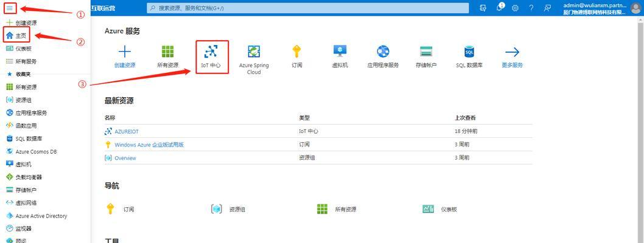The height and width of the screenshot is (243, 644).
Task: Open 虚拟机 in Azure 服务
Action: coord(340,56)
